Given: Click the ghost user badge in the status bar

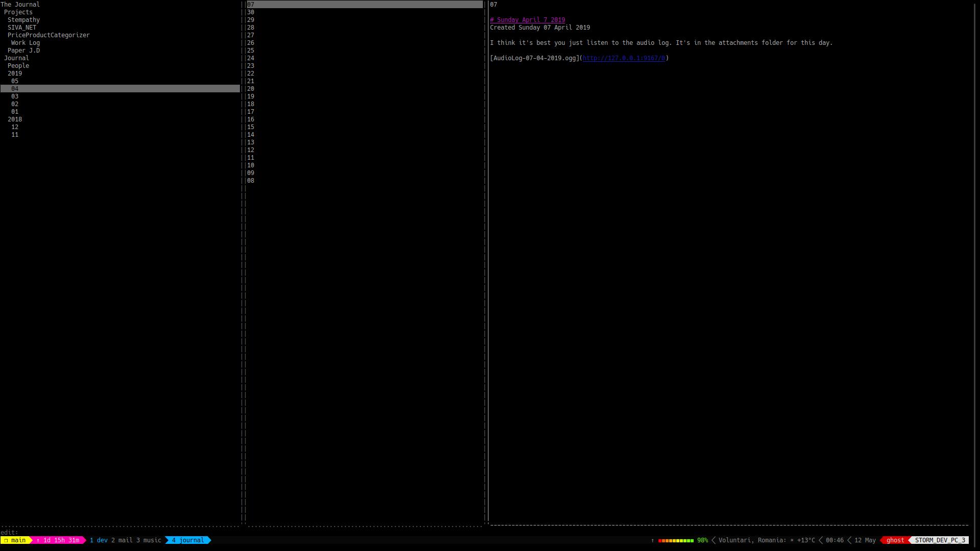Looking at the screenshot, I should pos(895,540).
